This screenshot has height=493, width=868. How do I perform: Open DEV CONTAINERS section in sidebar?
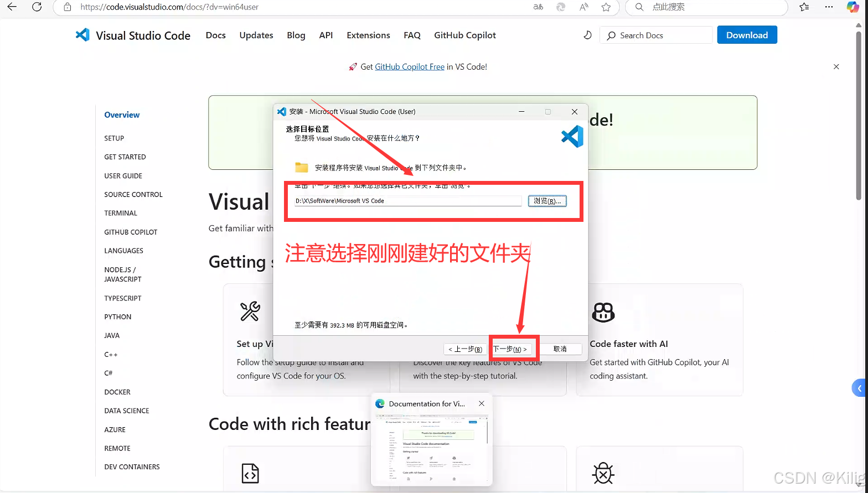tap(132, 467)
